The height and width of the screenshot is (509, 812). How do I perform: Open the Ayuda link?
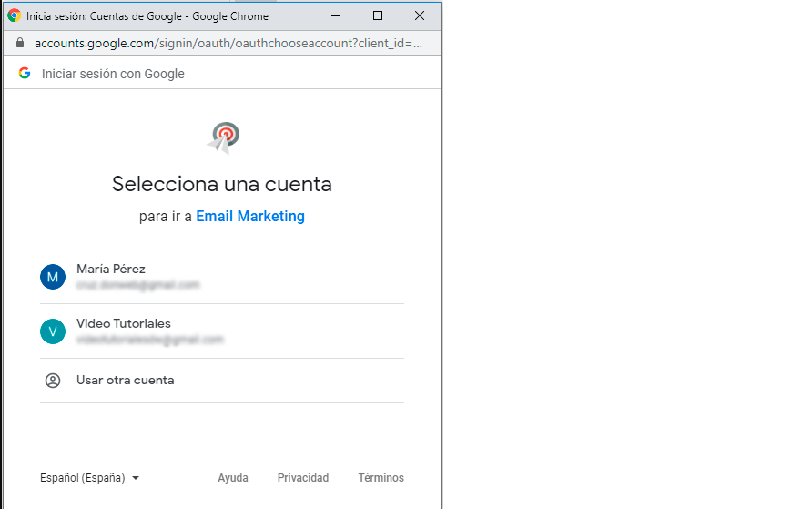click(x=233, y=477)
